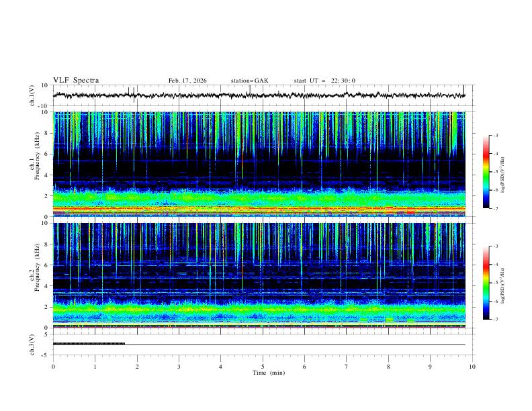This screenshot has width=532, height=411.
Task: Click the date 'Feb. 17, 2026'
Action: coord(187,81)
